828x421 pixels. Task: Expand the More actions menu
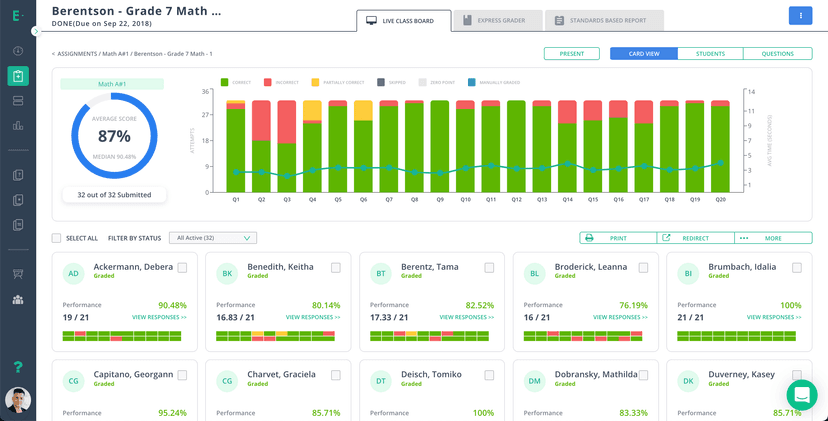772,238
